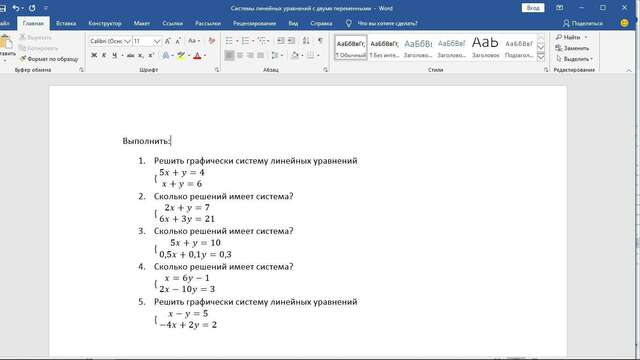Toggle bold formatting (Ж)

(94, 55)
